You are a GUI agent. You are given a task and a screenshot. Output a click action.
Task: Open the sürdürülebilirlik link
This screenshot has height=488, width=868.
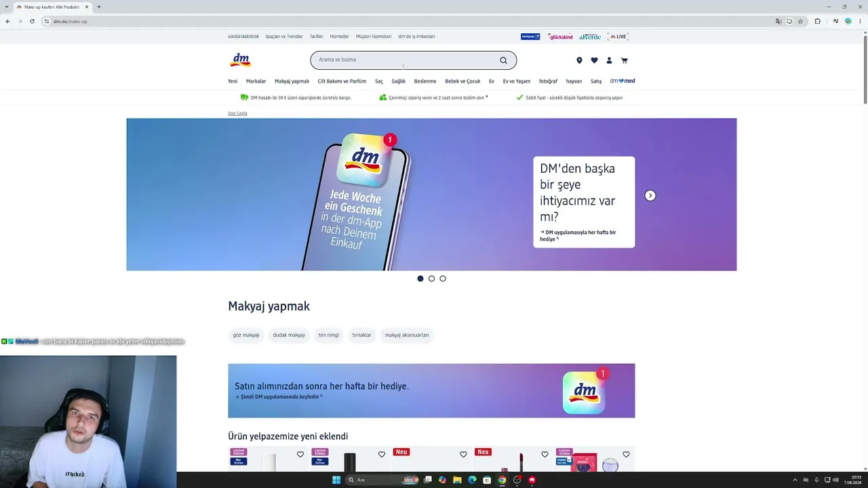point(243,37)
